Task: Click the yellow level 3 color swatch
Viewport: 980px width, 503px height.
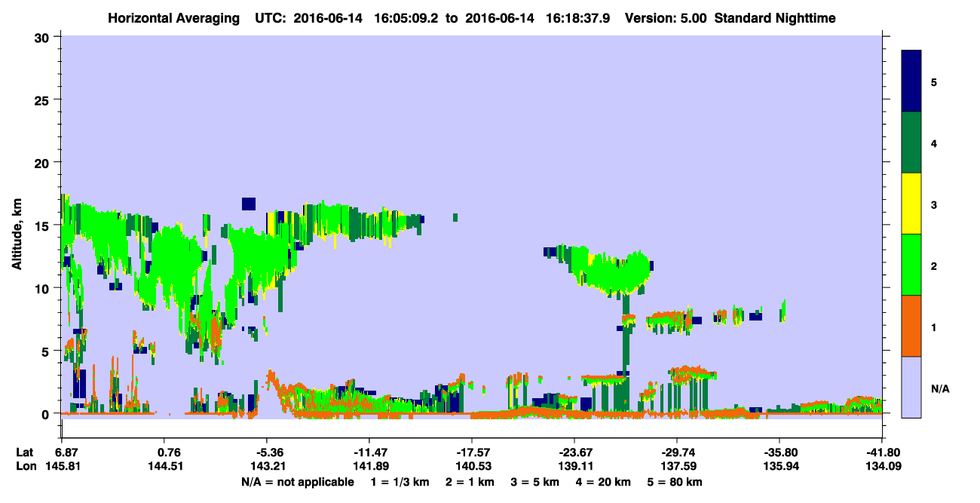Action: coord(911,204)
